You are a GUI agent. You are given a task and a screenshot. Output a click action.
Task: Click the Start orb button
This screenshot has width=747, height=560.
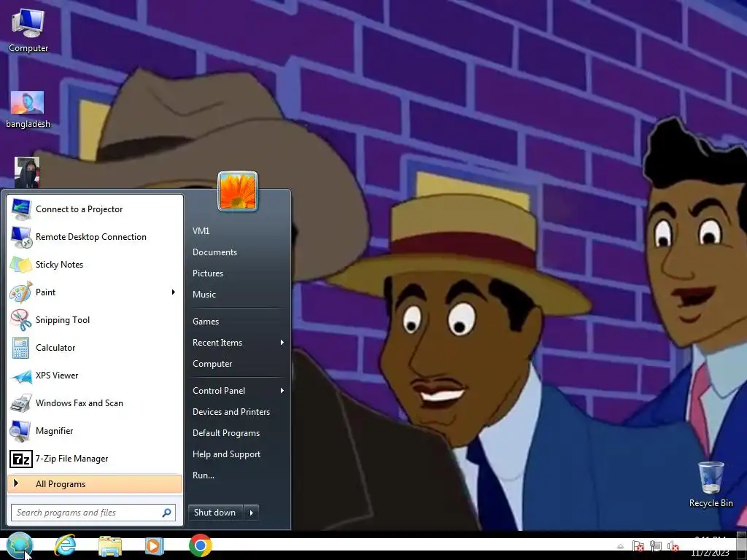(20, 545)
